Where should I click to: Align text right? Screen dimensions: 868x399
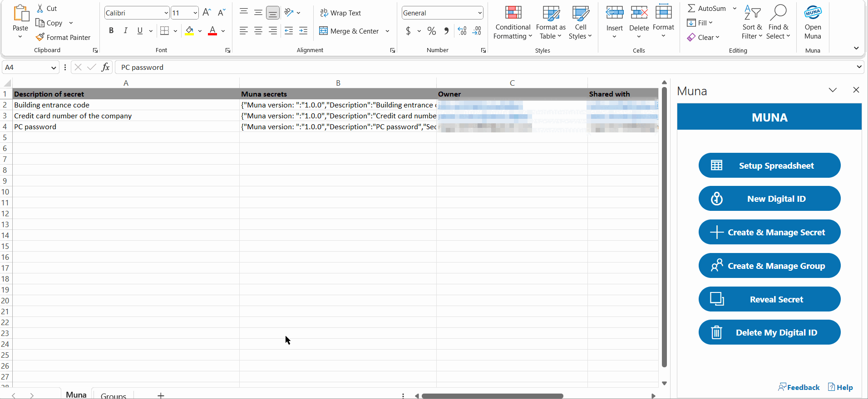coord(273,31)
